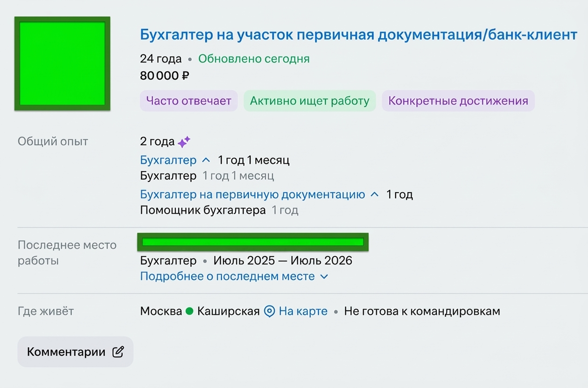Open the 'На карте' link
This screenshot has width=588, height=388.
point(303,311)
